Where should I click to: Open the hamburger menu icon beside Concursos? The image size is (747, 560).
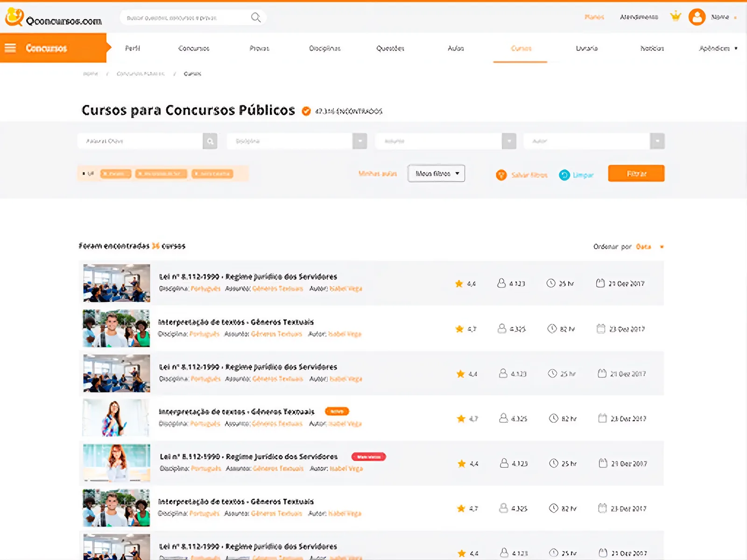click(10, 48)
